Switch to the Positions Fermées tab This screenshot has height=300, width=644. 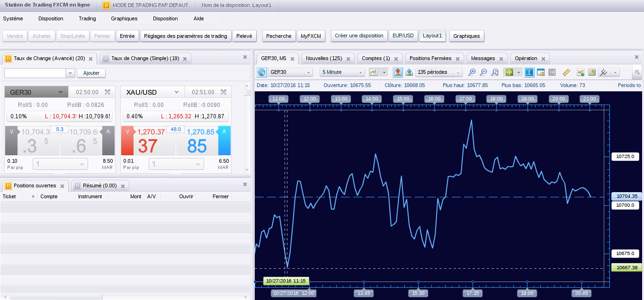click(x=430, y=58)
